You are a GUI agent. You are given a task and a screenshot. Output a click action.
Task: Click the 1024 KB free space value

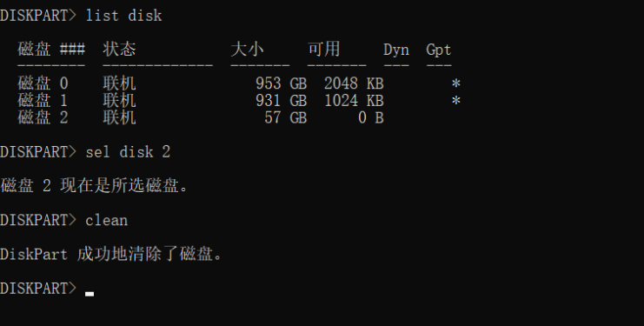354,101
